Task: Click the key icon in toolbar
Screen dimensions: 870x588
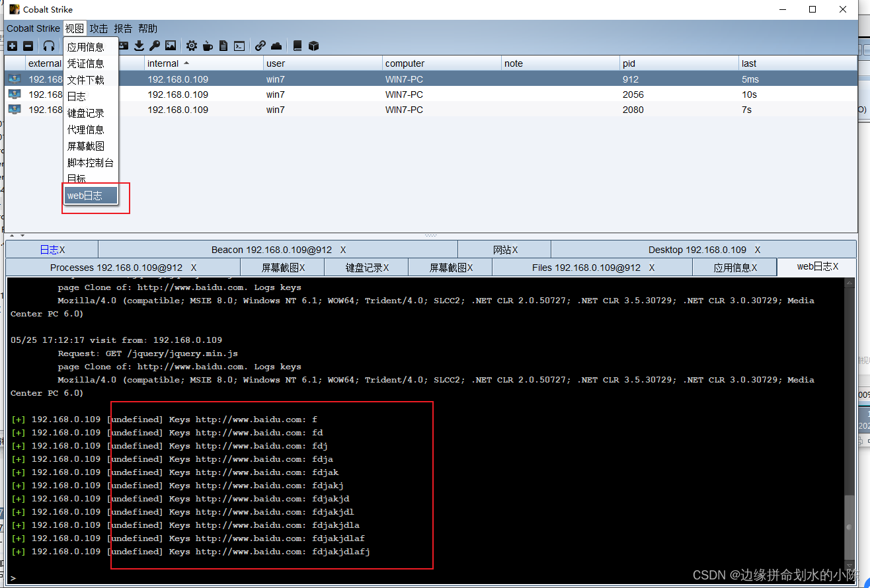Action: (x=155, y=46)
